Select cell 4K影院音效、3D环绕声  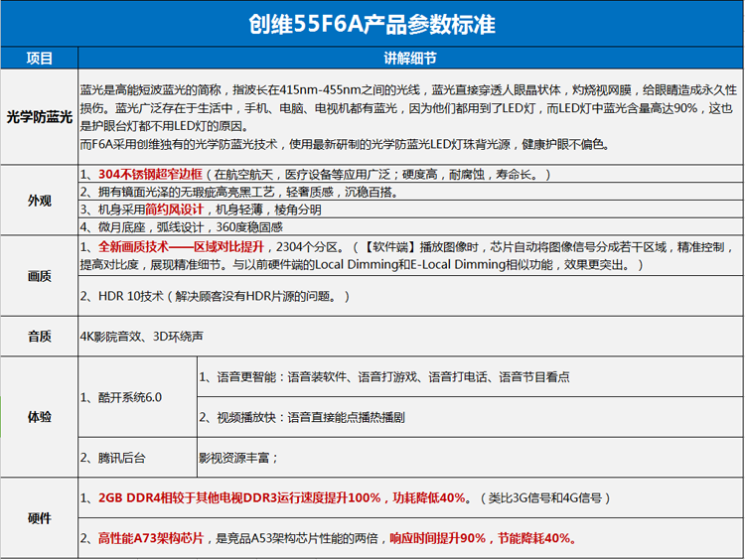click(410, 337)
